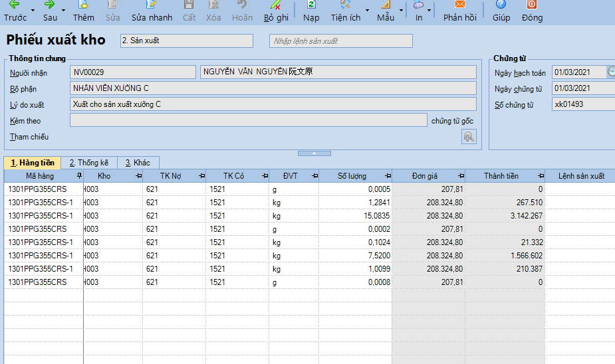615x364 pixels.
Task: Pin the Kho column
Action: [x=138, y=176]
